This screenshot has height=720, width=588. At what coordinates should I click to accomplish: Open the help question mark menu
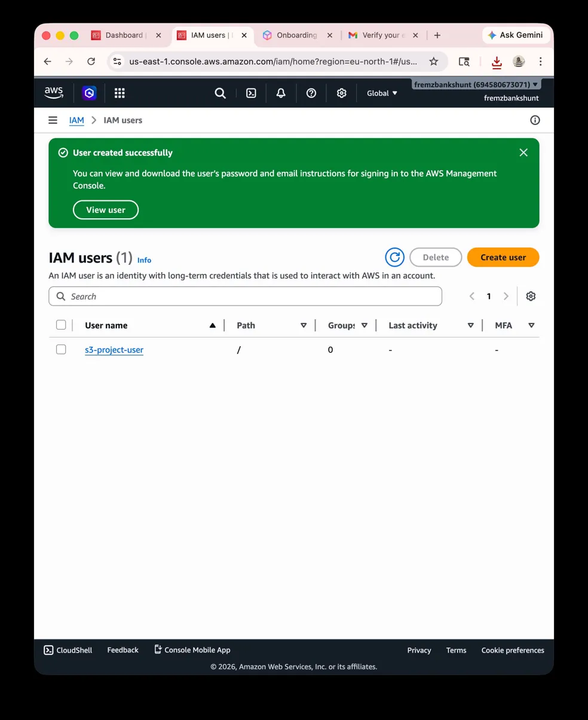311,93
